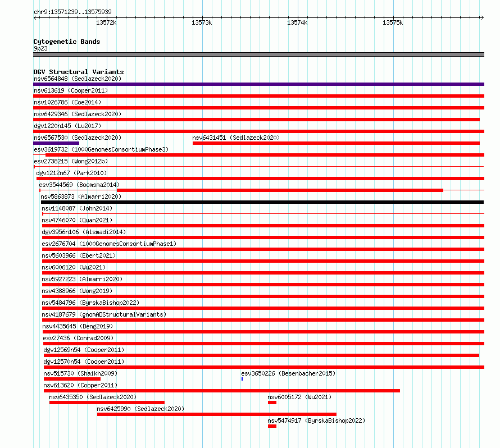Click the short red nsv5474917 bar
The width and height of the screenshot is (500, 448).
point(272,426)
